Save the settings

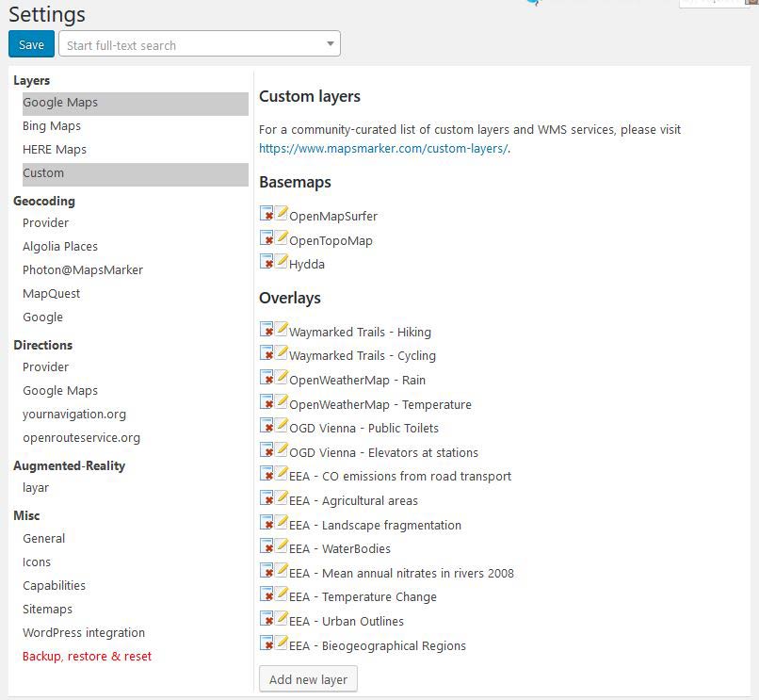[31, 44]
